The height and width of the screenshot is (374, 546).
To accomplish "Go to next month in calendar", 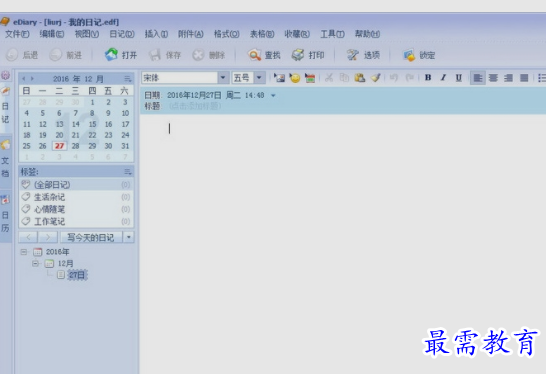I will [x=32, y=79].
